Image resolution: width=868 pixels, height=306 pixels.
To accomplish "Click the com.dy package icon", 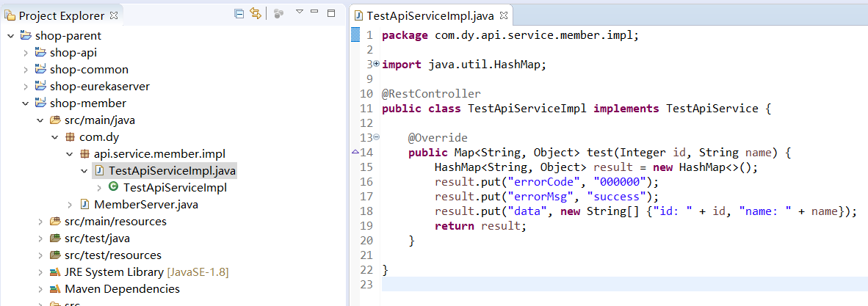I will 69,137.
